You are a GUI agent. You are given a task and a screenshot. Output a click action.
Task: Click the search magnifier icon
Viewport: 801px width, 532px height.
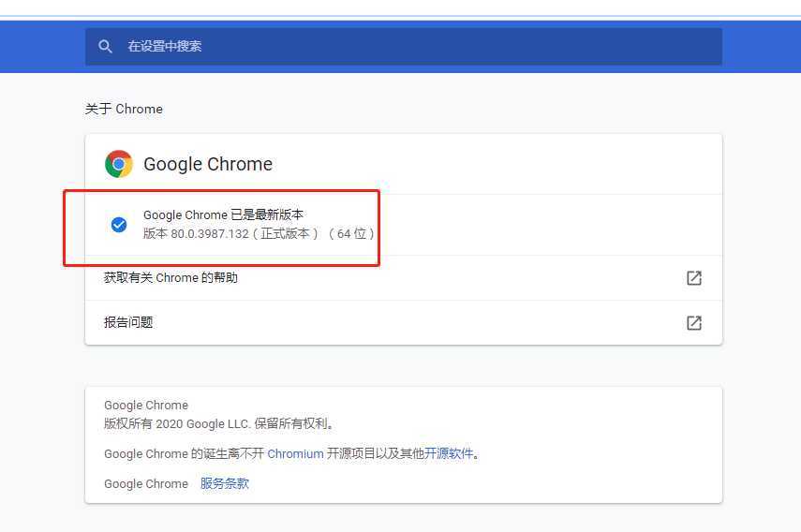105,47
